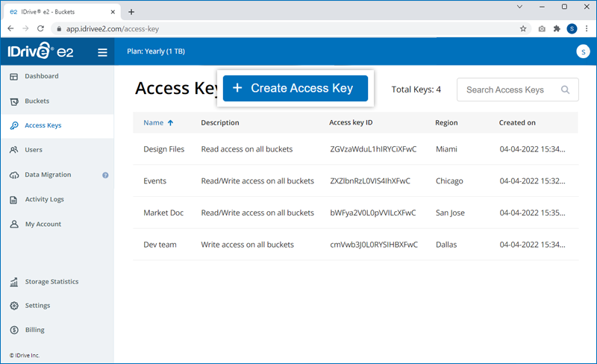This screenshot has width=597, height=364.
Task: Open the Chrome profile avatar
Action: coord(572,28)
